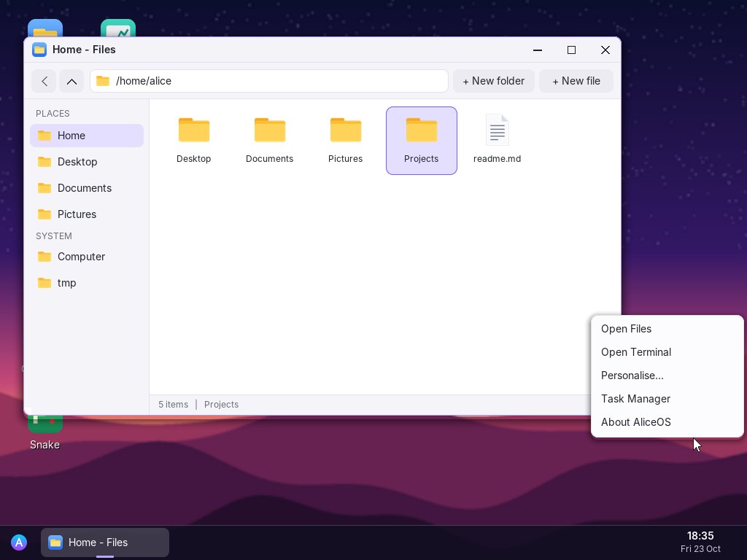The image size is (747, 560).
Task: Open About AliceOS from context menu
Action: tap(667, 422)
